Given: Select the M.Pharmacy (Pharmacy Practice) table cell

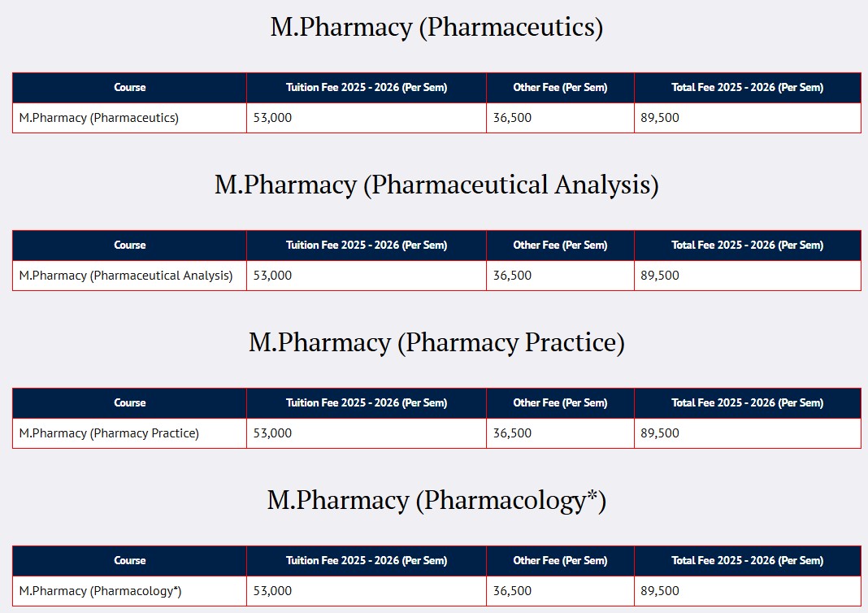Looking at the screenshot, I should (x=109, y=433).
